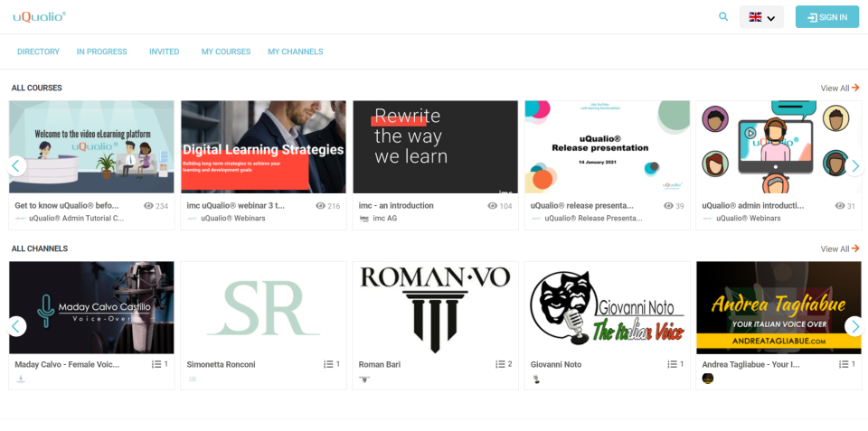Click Andrea Tagliabue round avatar icon
The image size is (868, 431).
[707, 379]
